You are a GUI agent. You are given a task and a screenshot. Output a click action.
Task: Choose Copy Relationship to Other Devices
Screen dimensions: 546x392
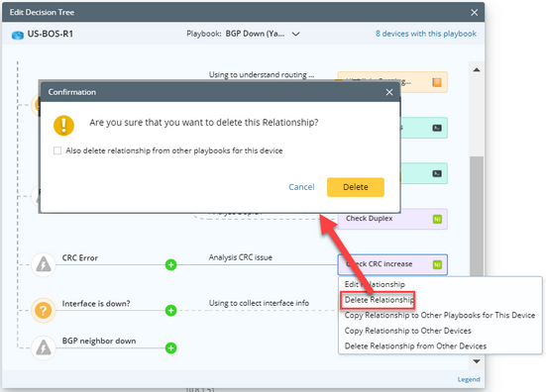(407, 331)
